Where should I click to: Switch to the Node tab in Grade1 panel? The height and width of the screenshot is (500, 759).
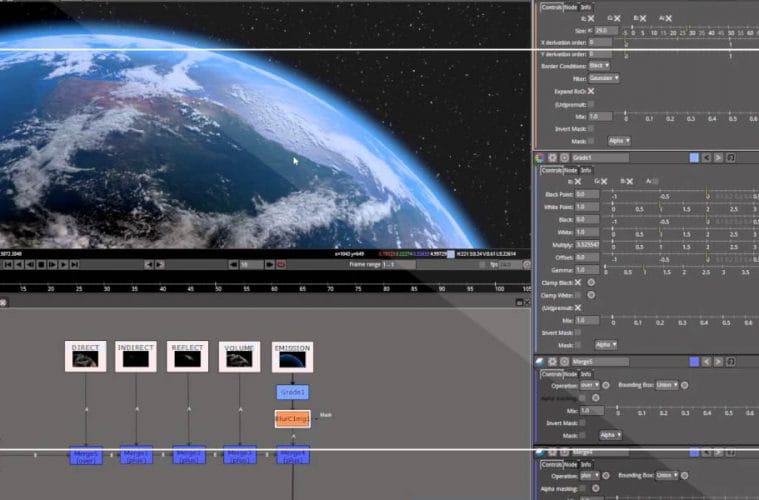point(569,171)
